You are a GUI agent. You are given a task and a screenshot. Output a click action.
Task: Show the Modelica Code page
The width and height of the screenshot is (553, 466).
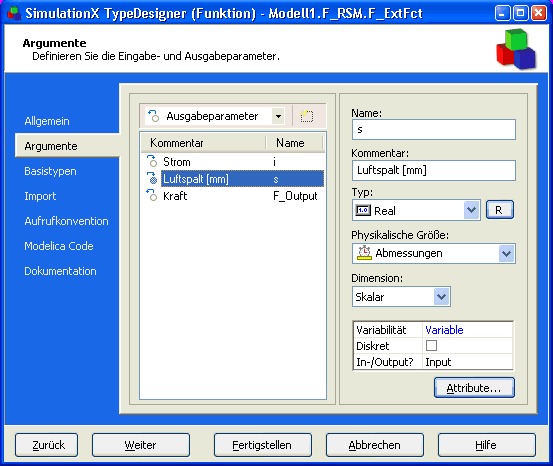pyautogui.click(x=59, y=246)
